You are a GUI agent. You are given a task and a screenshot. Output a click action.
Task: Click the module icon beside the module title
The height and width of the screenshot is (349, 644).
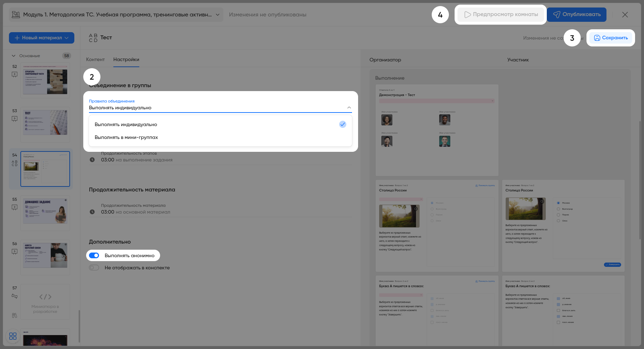click(16, 15)
